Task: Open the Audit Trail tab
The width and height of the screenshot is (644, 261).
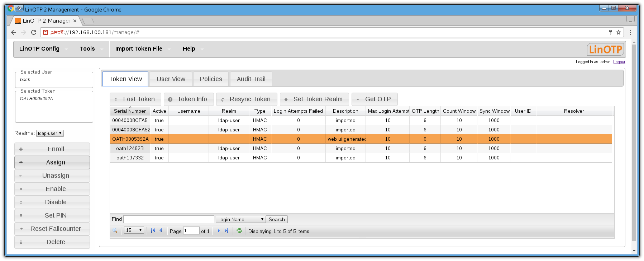Action: pos(251,79)
